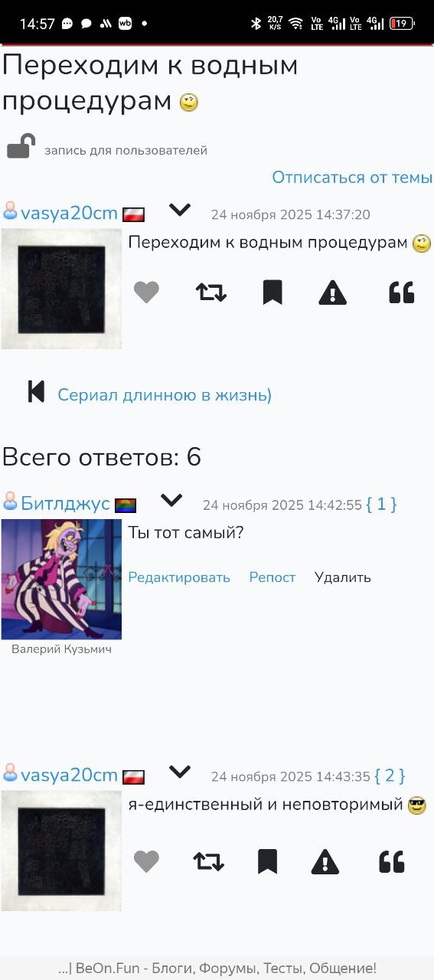Quote the first post by vasya20cm
Image resolution: width=434 pixels, height=980 pixels.
[x=402, y=292]
